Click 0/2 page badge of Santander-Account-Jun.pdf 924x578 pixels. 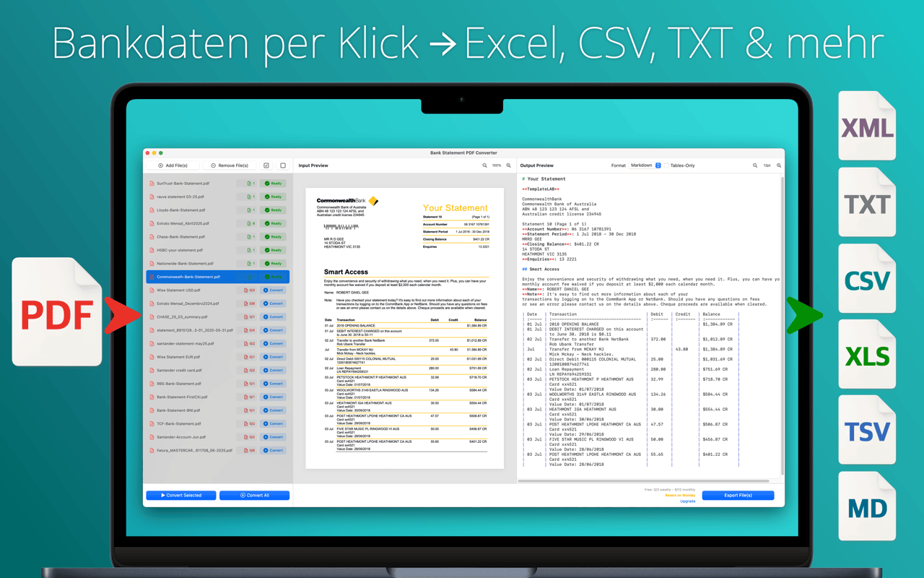247,437
